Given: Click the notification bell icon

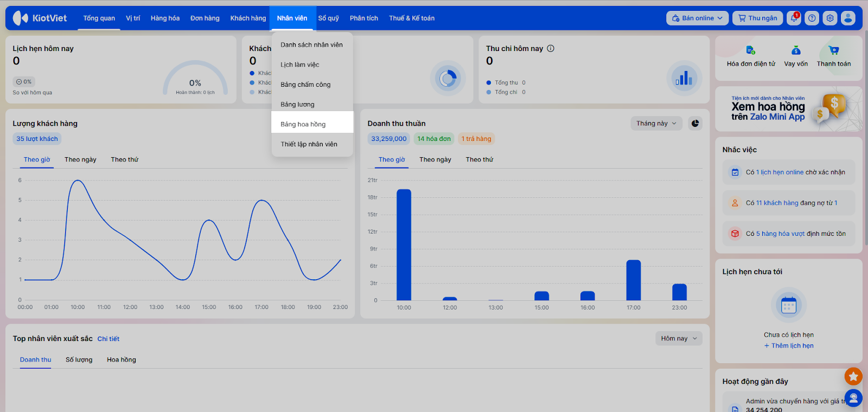Looking at the screenshot, I should coord(794,18).
